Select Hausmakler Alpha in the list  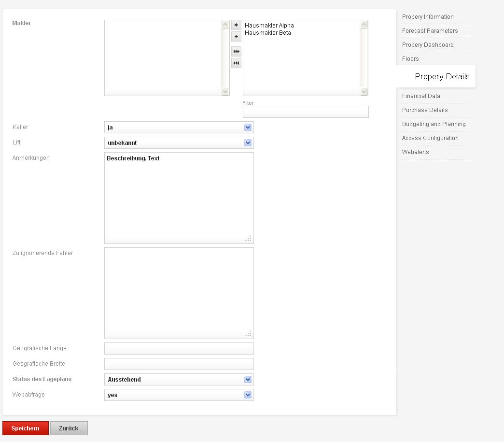(x=269, y=26)
